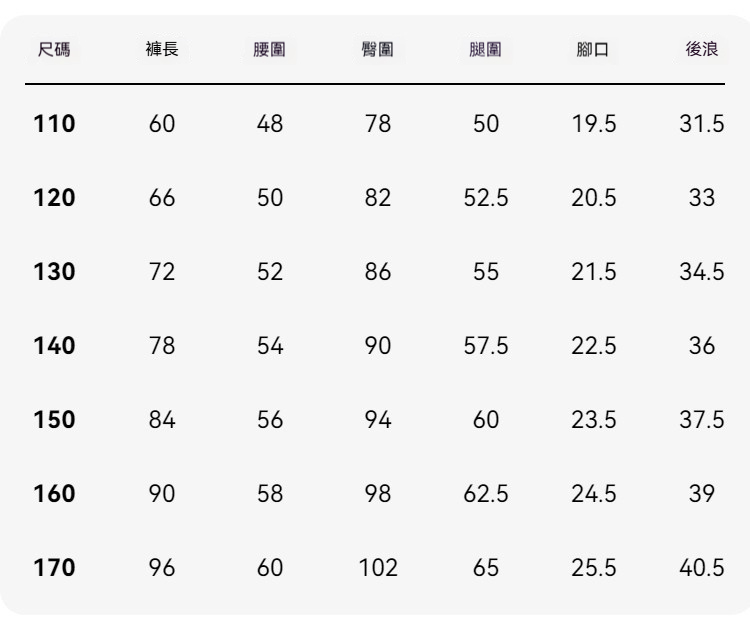This screenshot has width=750, height=629.
Task: Click the 尺碼 column header
Action: tap(54, 49)
